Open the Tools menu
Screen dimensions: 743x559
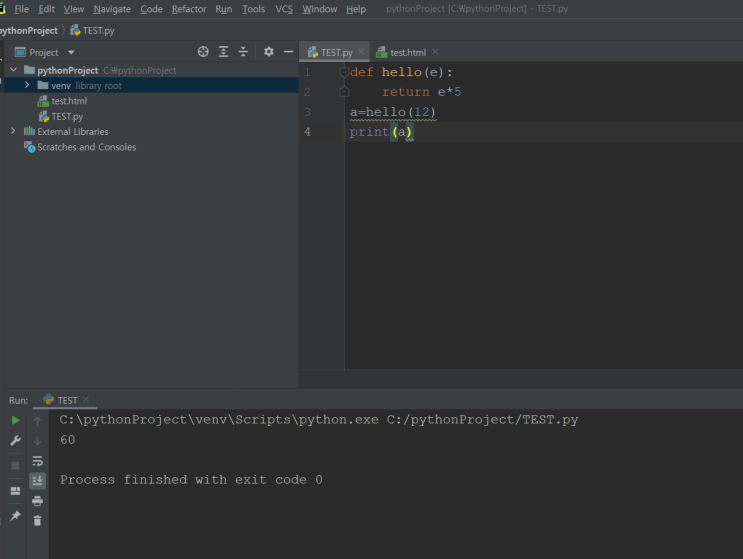[254, 9]
